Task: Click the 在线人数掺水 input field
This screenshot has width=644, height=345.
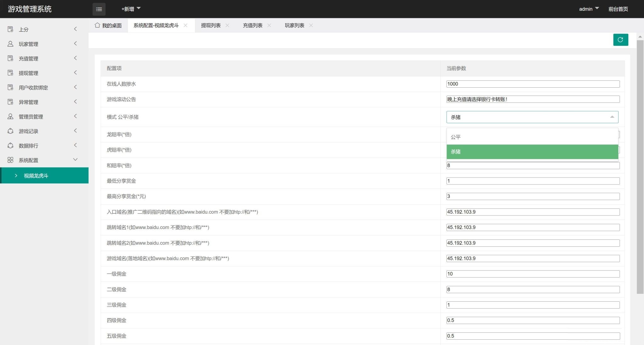Action: [x=533, y=84]
